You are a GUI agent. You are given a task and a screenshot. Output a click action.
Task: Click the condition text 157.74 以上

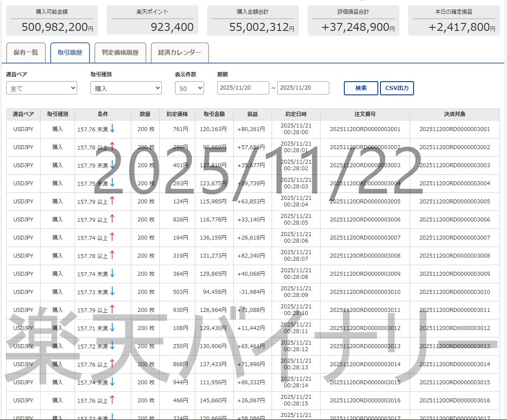pos(93,238)
